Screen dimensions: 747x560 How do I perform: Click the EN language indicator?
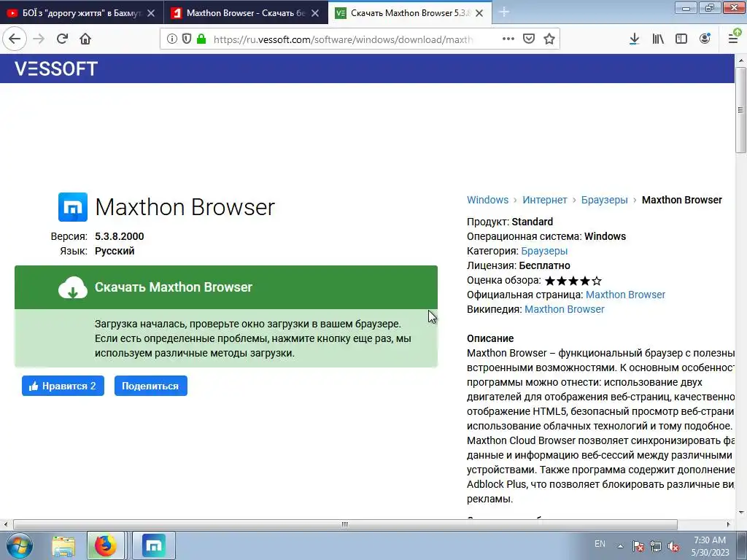tap(600, 544)
